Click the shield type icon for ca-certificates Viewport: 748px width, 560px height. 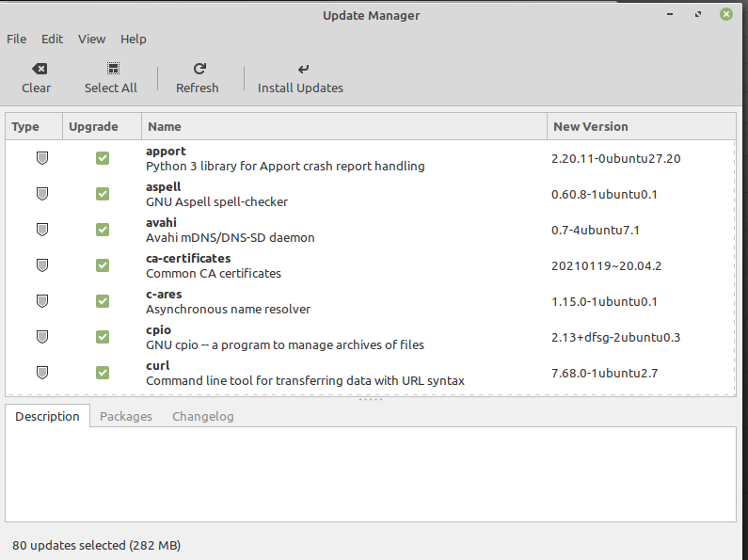coord(41,265)
